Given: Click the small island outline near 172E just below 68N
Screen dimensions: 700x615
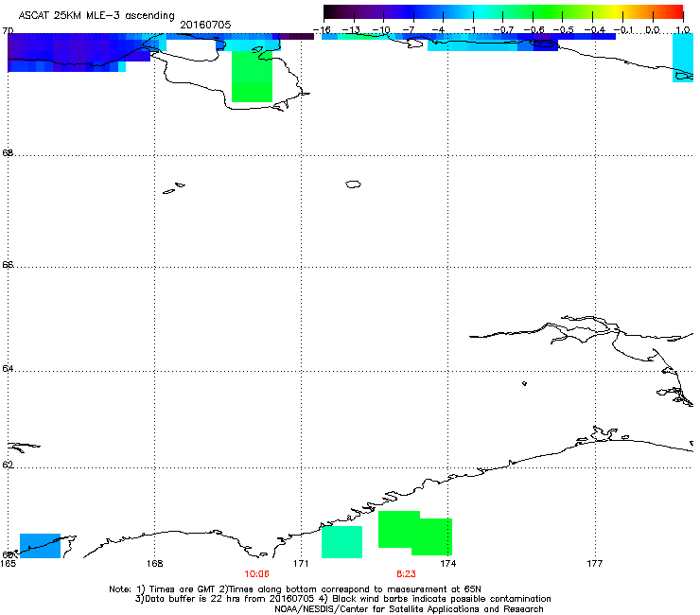Looking at the screenshot, I should [353, 184].
